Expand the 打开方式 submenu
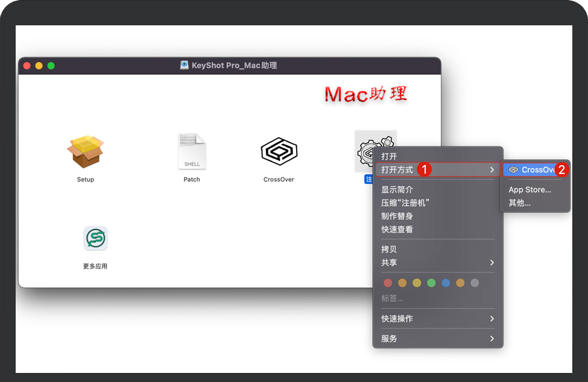The image size is (588, 382). click(x=437, y=170)
